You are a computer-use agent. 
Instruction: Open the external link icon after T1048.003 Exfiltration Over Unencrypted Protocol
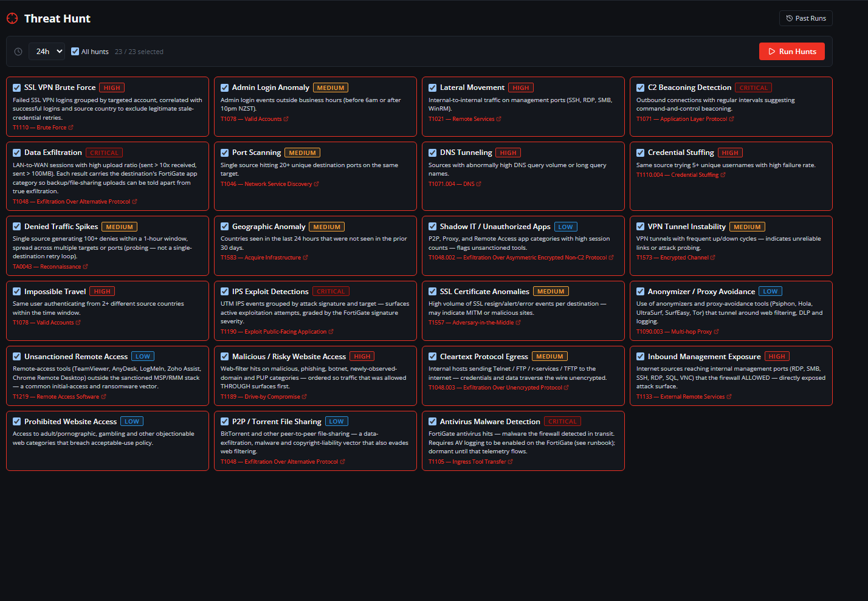pyautogui.click(x=567, y=388)
